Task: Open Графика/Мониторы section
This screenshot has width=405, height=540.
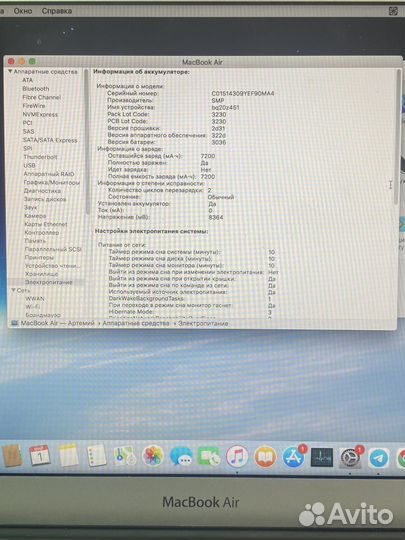Action: click(x=52, y=183)
